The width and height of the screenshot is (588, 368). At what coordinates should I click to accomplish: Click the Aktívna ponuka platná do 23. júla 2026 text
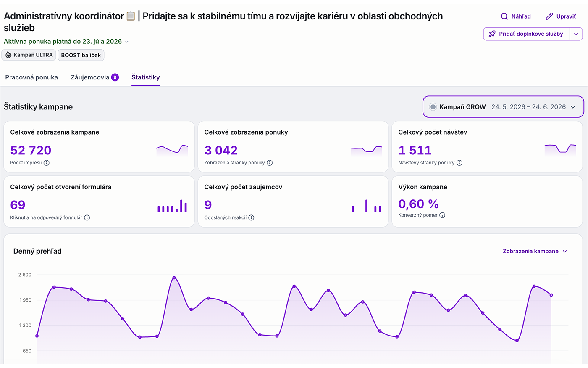point(63,42)
